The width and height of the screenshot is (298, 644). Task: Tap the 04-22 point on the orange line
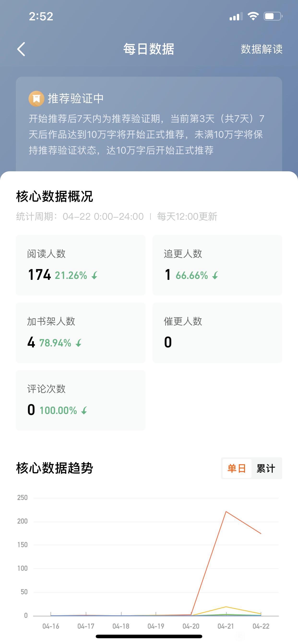pos(261,534)
